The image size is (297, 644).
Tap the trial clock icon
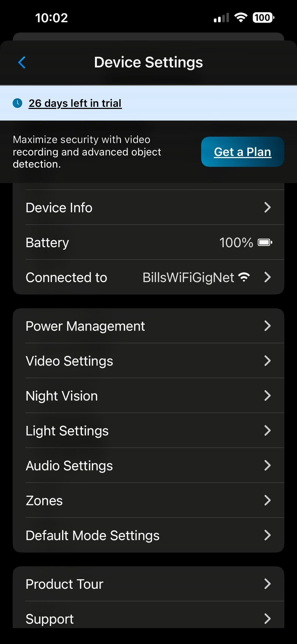point(17,103)
